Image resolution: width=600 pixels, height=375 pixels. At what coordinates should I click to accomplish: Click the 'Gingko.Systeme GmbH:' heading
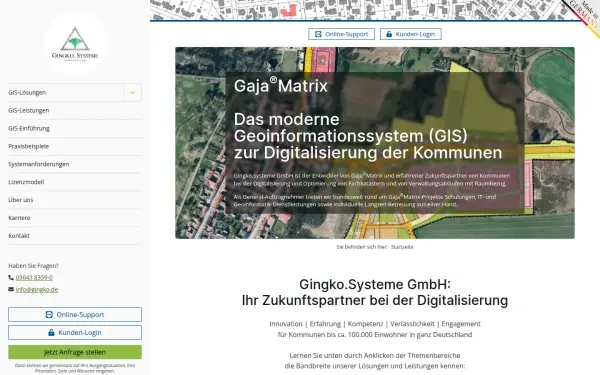[x=375, y=284]
